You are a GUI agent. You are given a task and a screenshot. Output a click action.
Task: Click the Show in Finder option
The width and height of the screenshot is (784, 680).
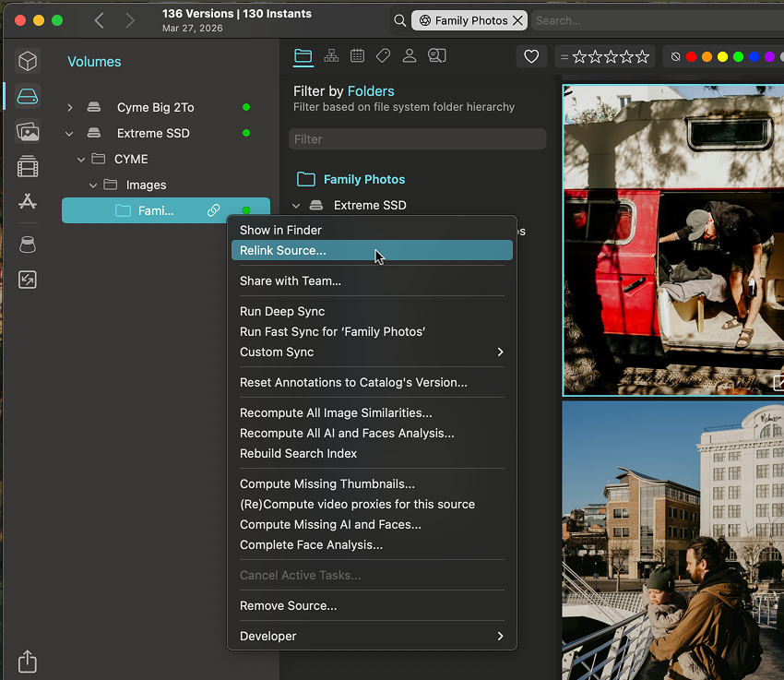(x=280, y=230)
